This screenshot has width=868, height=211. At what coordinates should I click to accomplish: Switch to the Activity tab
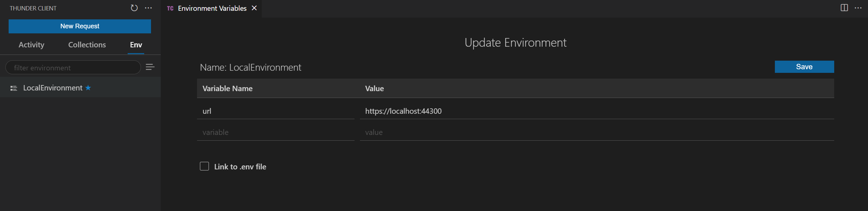31,44
